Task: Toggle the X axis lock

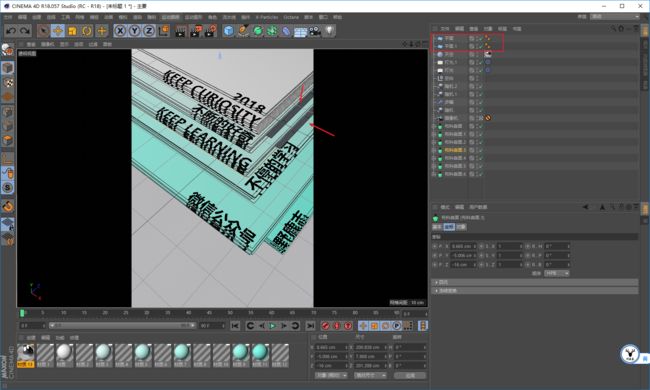Action: click(120, 31)
